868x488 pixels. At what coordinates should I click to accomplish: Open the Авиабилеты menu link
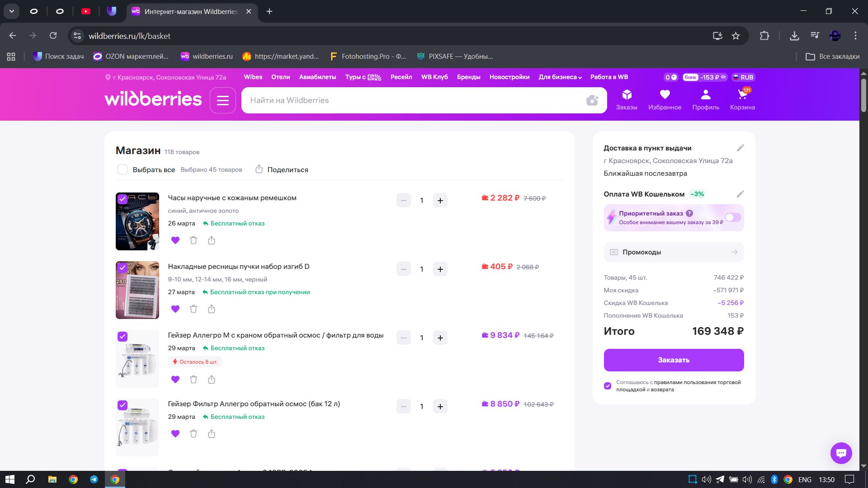point(317,77)
